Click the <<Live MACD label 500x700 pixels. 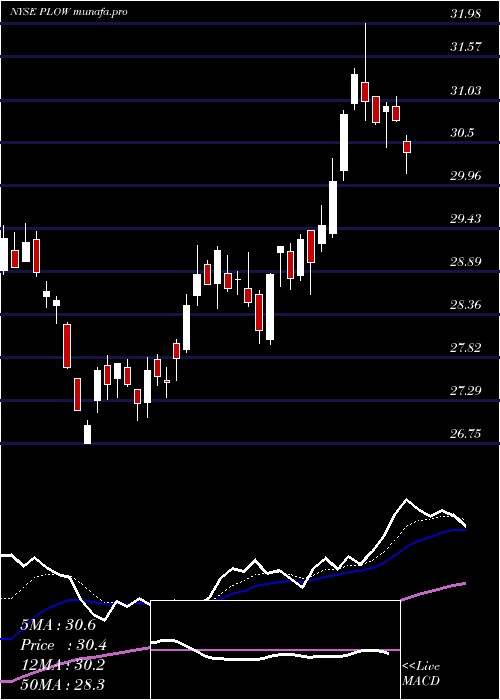421,673
